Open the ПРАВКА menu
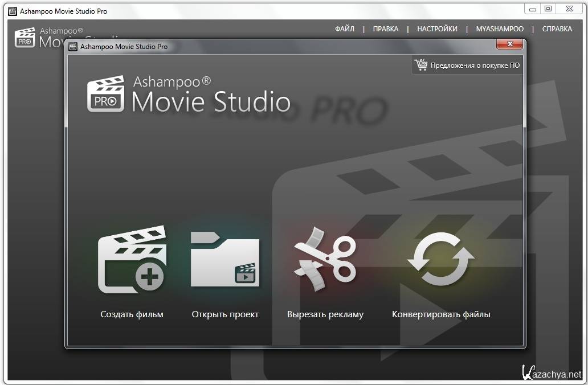This screenshot has height=385, width=588. point(386,29)
